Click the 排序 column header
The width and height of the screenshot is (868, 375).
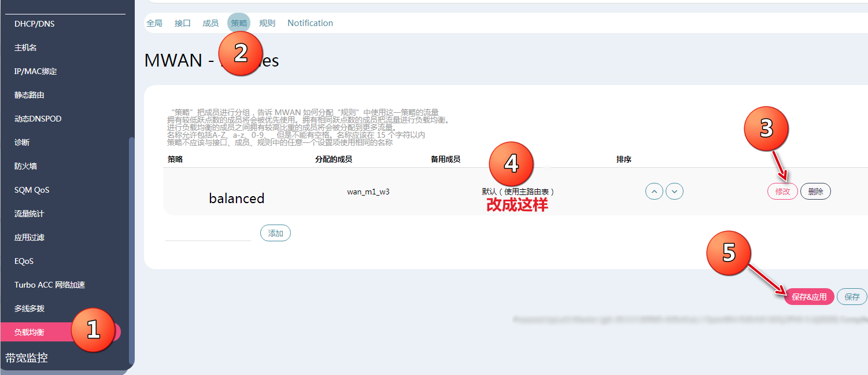624,159
